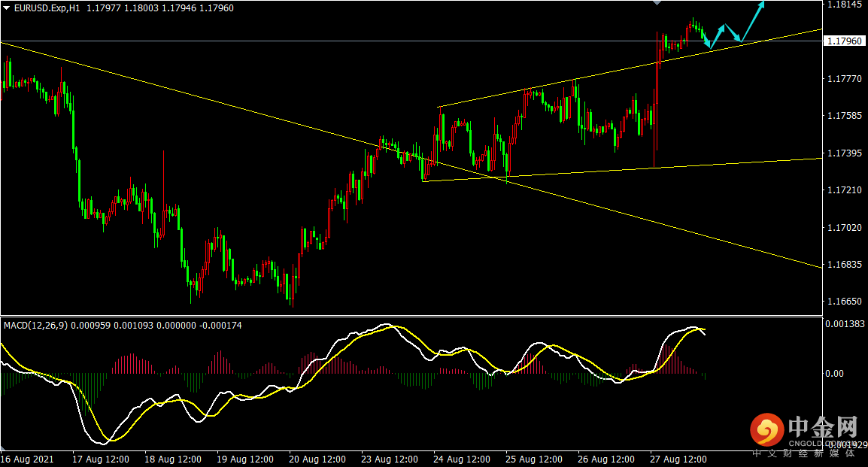Click the 27 Aug 12:00 time label
The image size is (868, 467).
click(x=678, y=459)
